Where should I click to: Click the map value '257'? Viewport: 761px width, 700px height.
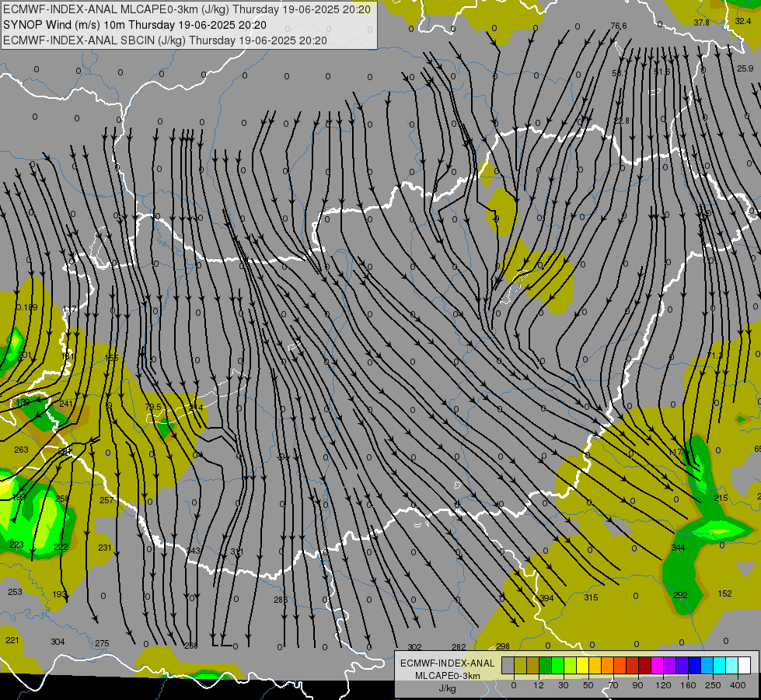(x=106, y=500)
